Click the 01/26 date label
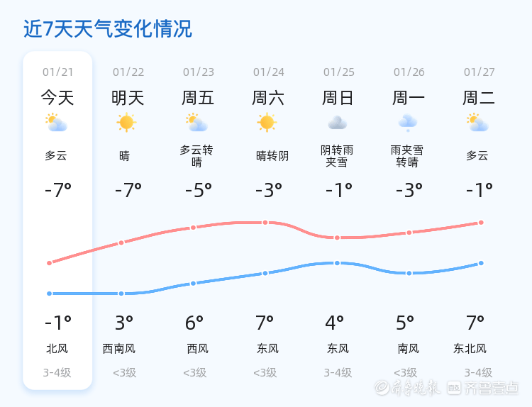Screen dimensions: 532x407 click(x=409, y=72)
